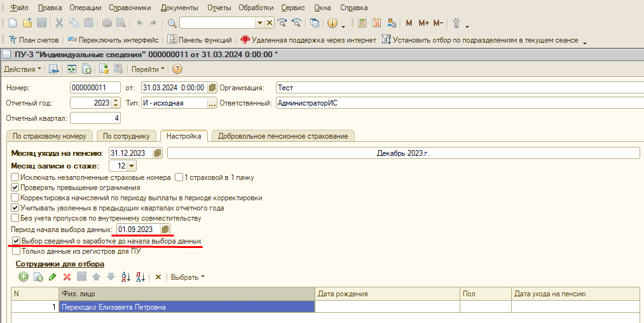Click the red Delete row icon
This screenshot has width=644, height=323.
[67, 277]
